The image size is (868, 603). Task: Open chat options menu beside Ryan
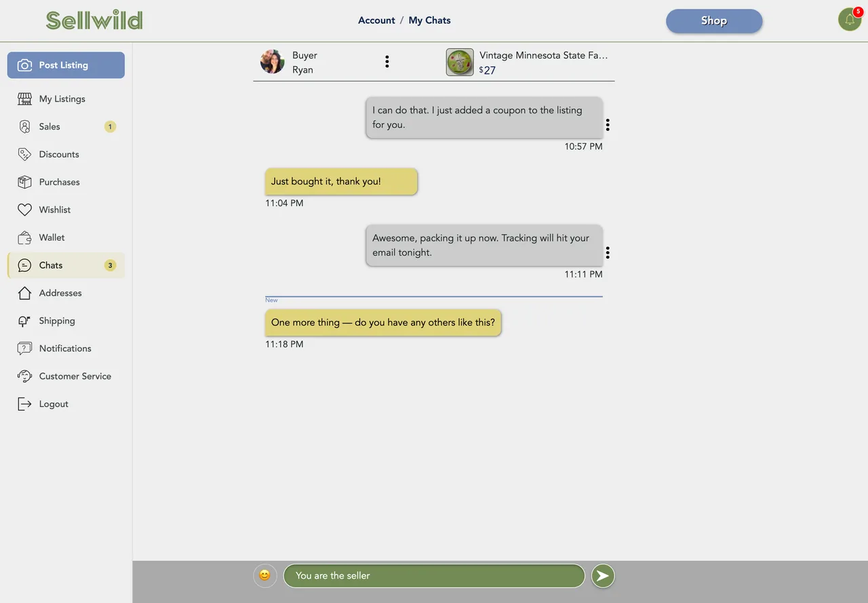[x=387, y=62]
